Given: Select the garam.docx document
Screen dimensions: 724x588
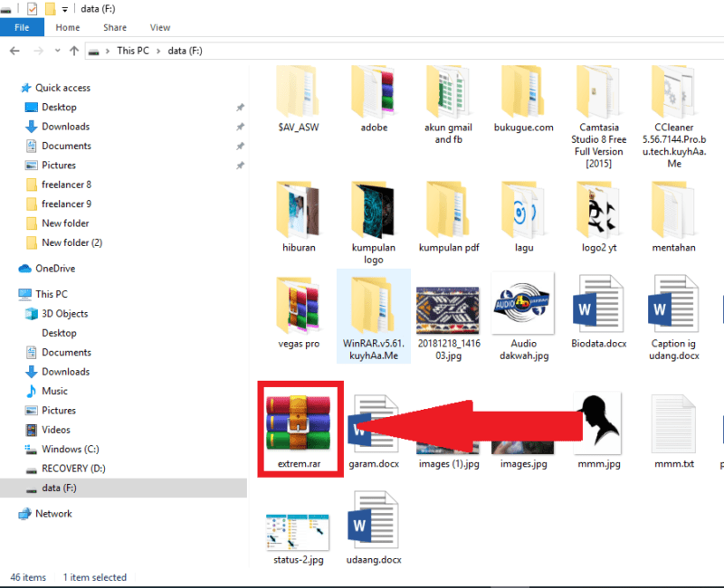Looking at the screenshot, I should [x=374, y=432].
